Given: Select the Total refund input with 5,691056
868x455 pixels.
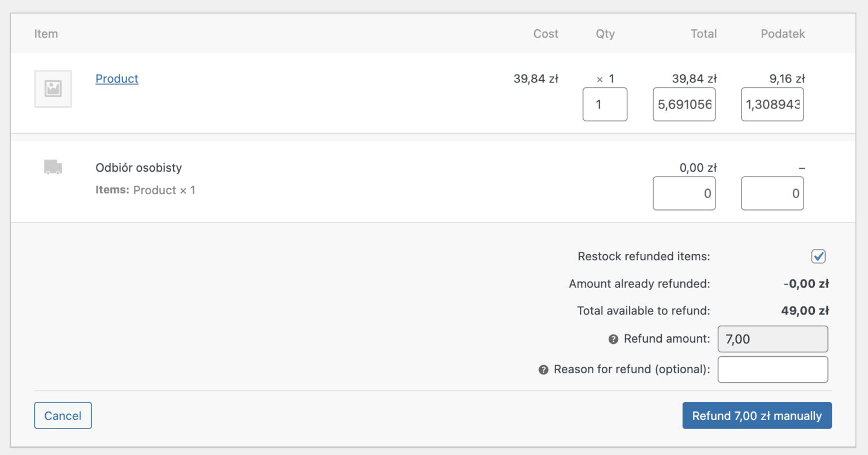Looking at the screenshot, I should [x=684, y=104].
